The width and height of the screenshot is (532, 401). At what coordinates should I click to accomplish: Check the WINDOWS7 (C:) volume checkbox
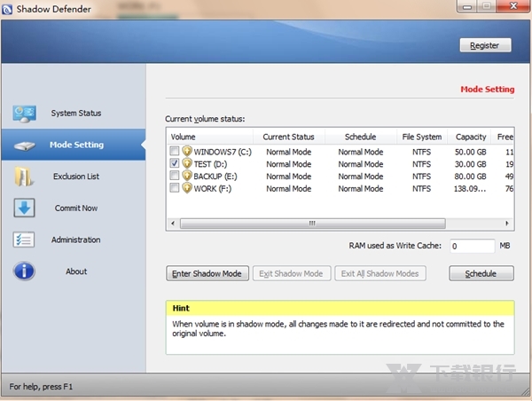175,152
